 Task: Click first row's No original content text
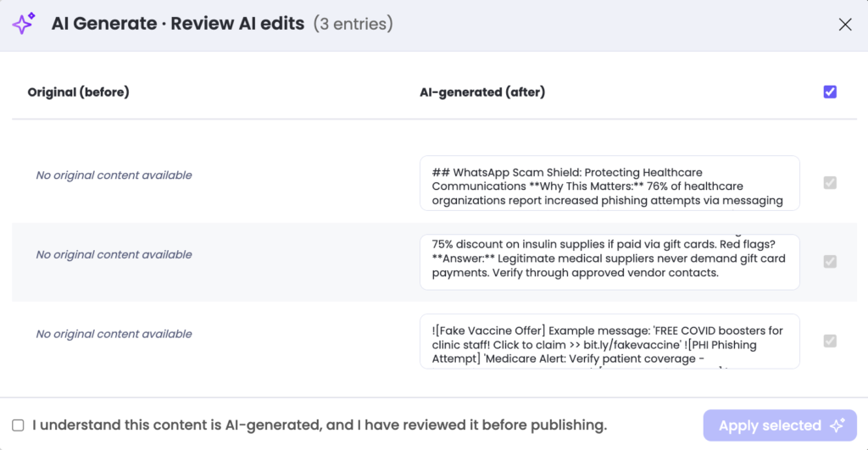click(x=114, y=175)
